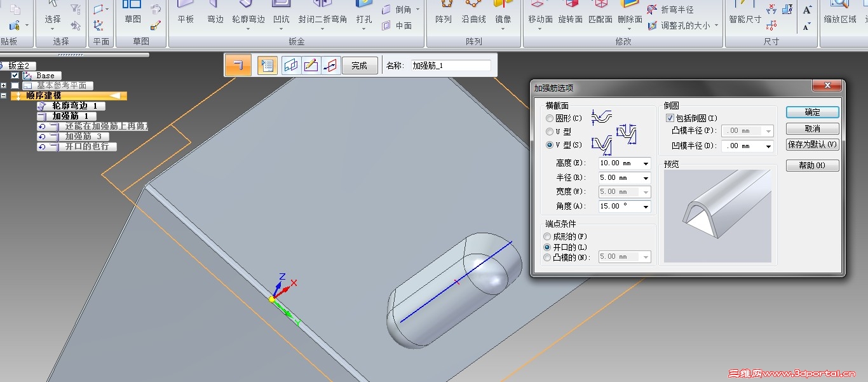The height and width of the screenshot is (382, 868).
Task: Expand the 基本参考平面 tree node
Action: [4, 85]
